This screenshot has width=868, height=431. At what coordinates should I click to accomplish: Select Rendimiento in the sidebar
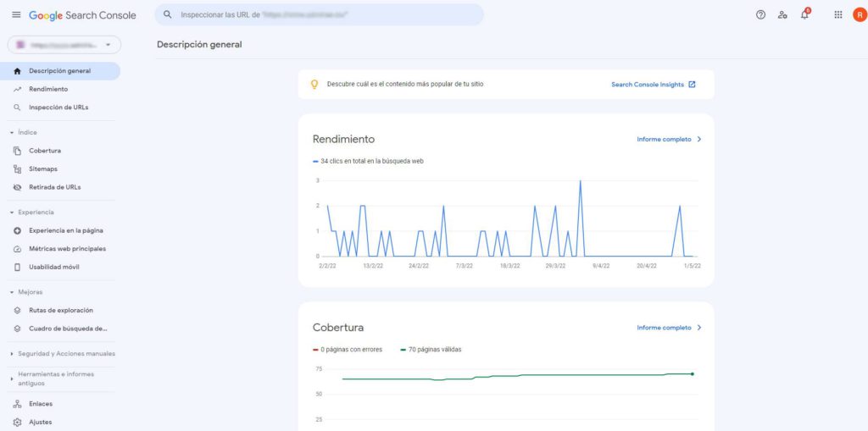(x=48, y=89)
